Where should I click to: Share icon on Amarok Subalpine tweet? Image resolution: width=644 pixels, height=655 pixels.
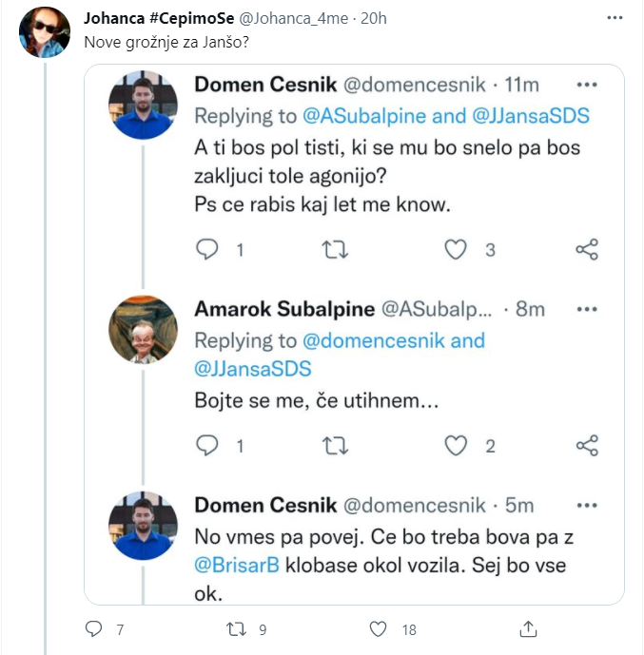587,445
